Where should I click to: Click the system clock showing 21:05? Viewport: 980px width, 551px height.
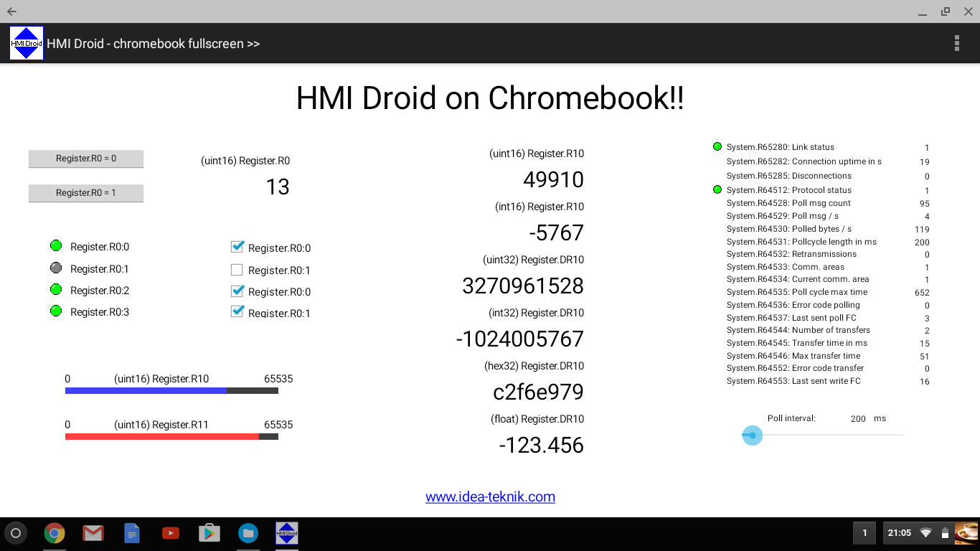point(900,533)
